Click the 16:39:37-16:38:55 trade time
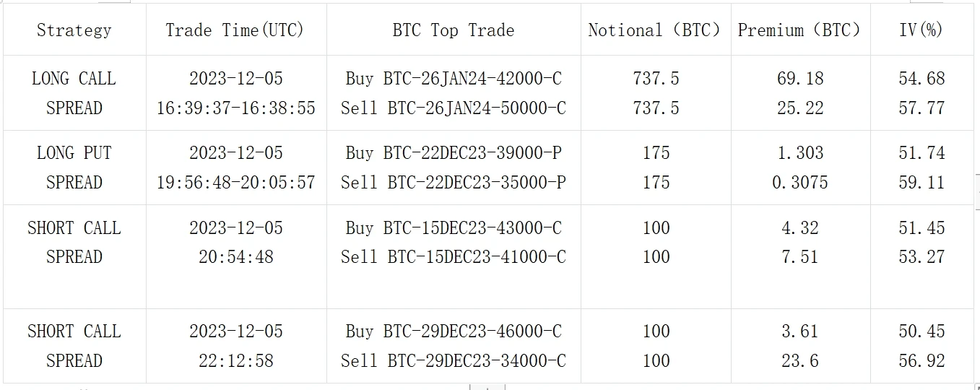980x390 pixels. click(236, 108)
